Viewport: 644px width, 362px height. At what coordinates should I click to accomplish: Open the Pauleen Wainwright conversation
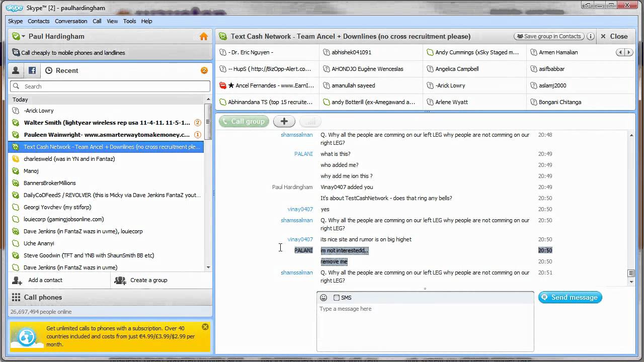tap(106, 135)
